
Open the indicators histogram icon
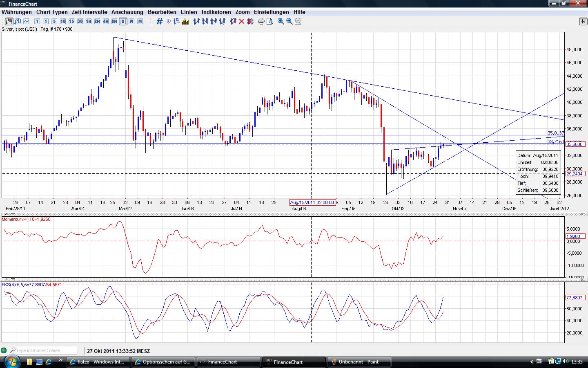click(x=185, y=21)
